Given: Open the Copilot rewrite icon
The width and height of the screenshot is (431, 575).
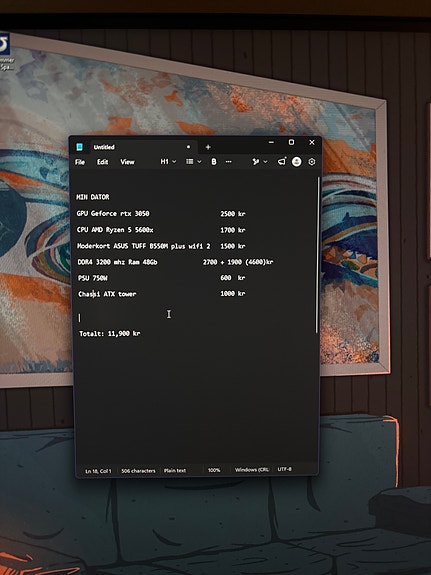Looking at the screenshot, I should click(256, 162).
